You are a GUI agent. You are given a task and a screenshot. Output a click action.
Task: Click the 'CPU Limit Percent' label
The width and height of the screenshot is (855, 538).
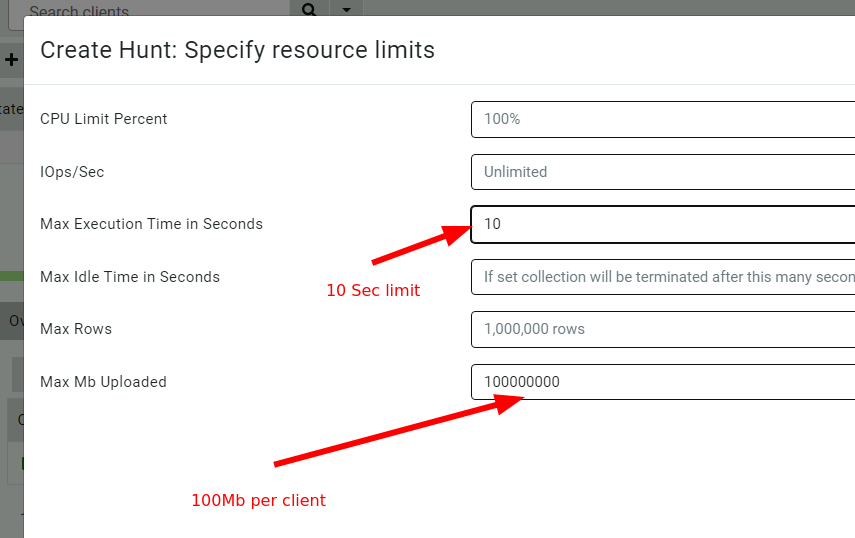point(104,119)
